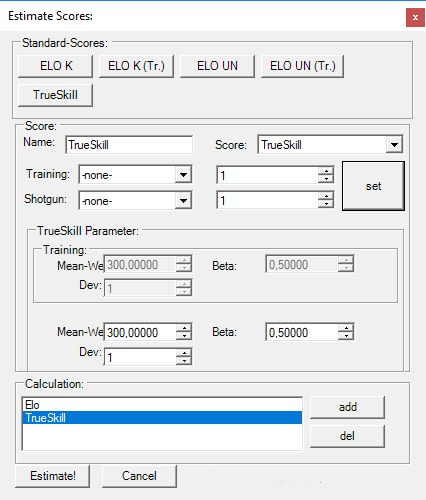Click the Name input field
The image size is (426, 500).
pyautogui.click(x=129, y=145)
